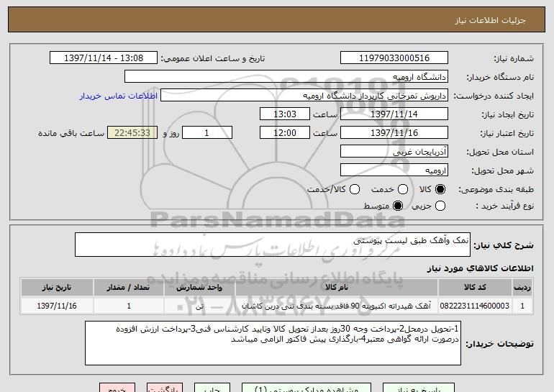
Task: Click the item name آهک هیدراته cell
Action: [337, 306]
